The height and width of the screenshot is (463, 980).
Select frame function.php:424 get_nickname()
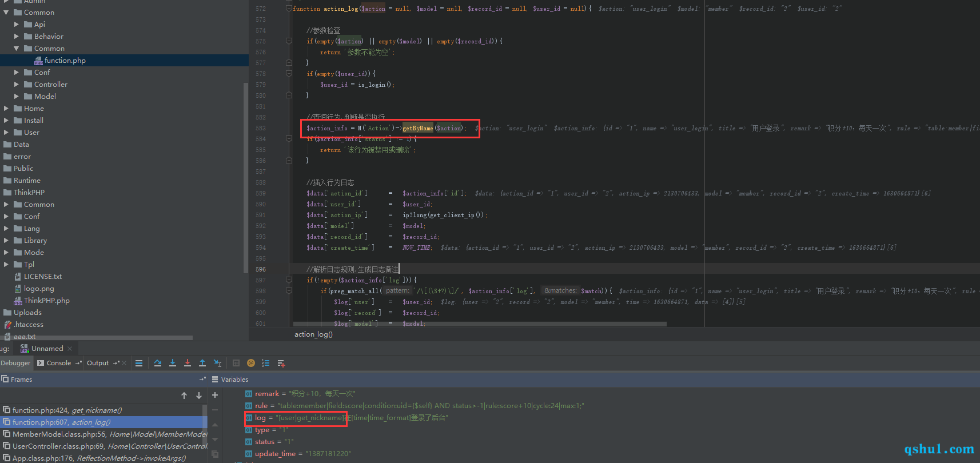[x=102, y=410]
